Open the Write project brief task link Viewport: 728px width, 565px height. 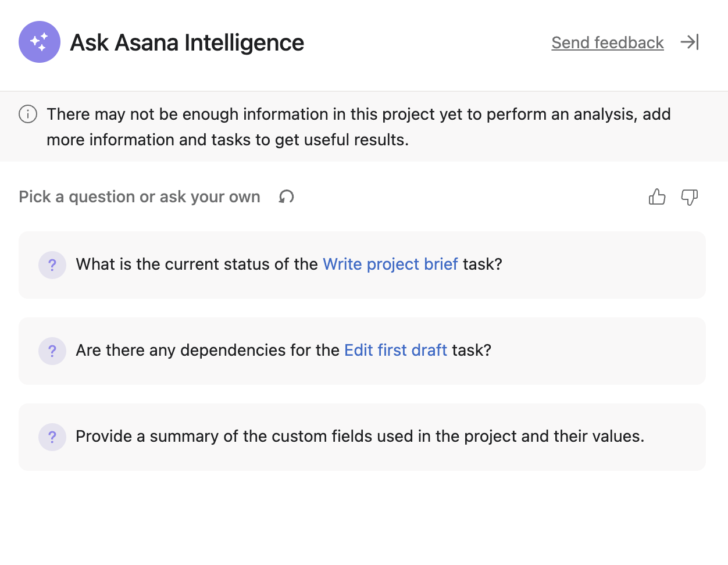coord(390,264)
